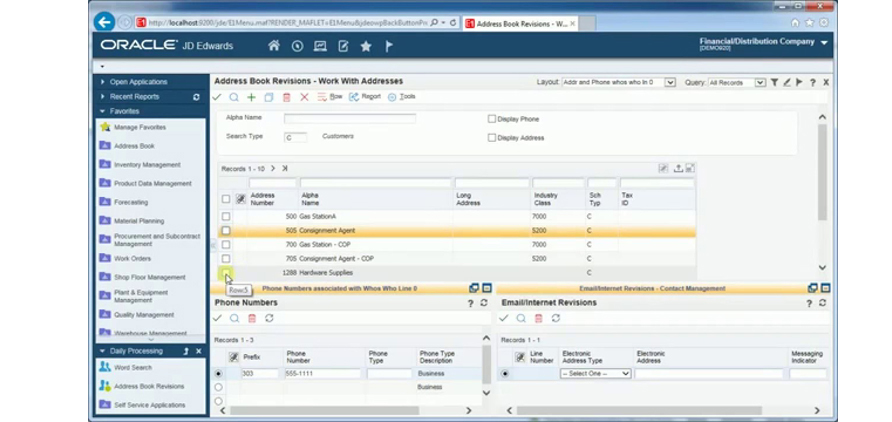Click the filter funnel icon beside Query

pyautogui.click(x=774, y=82)
